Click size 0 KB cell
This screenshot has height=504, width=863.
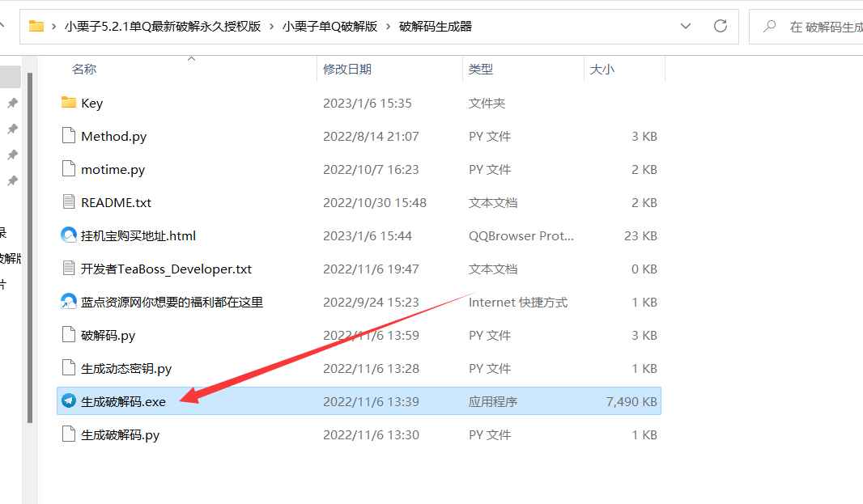click(644, 269)
